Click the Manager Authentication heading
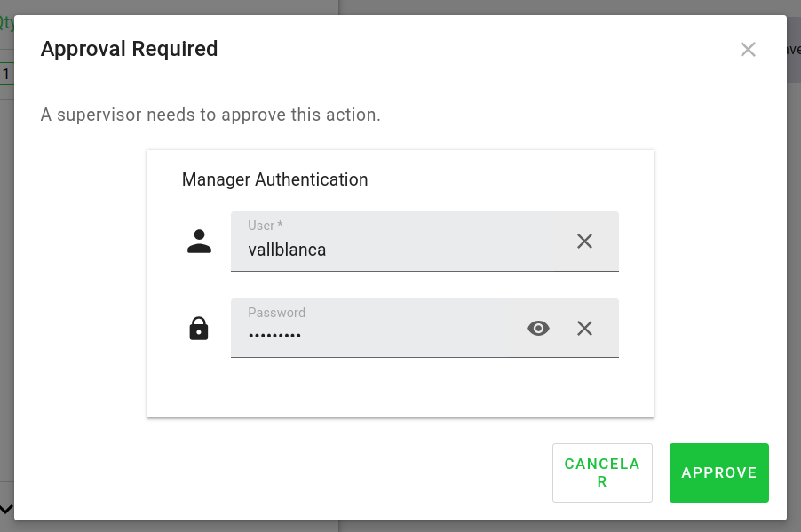Screen dimensions: 801x532 274,179
